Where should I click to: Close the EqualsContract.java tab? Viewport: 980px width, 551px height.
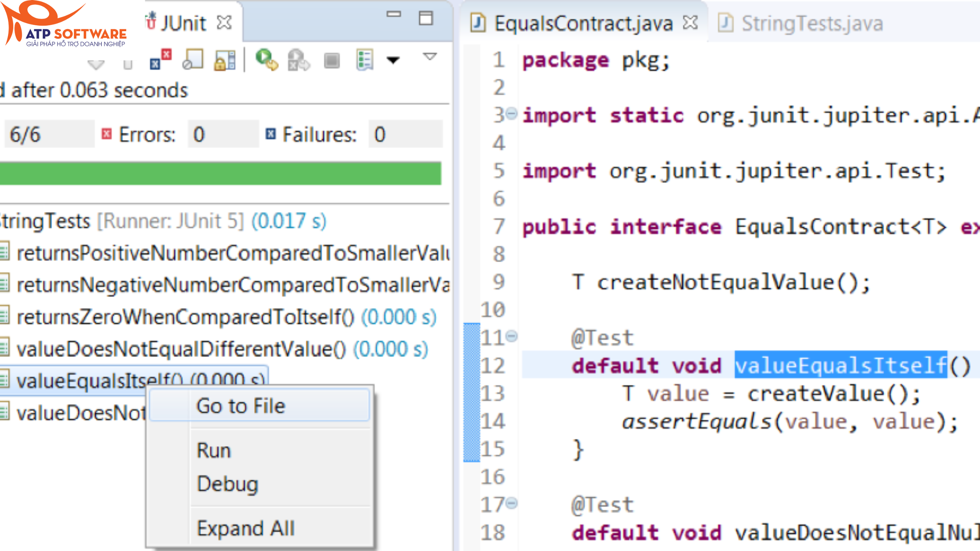[690, 23]
